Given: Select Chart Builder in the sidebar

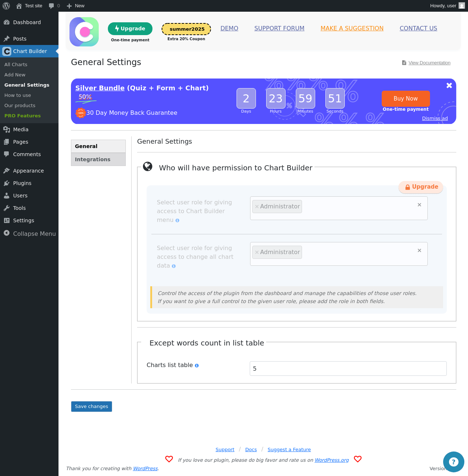Looking at the screenshot, I should [29, 51].
